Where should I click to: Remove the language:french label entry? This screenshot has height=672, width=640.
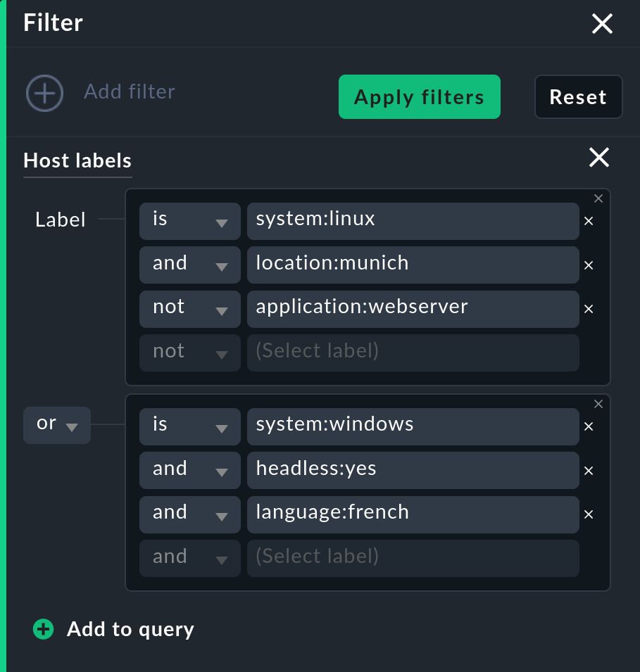click(x=589, y=514)
